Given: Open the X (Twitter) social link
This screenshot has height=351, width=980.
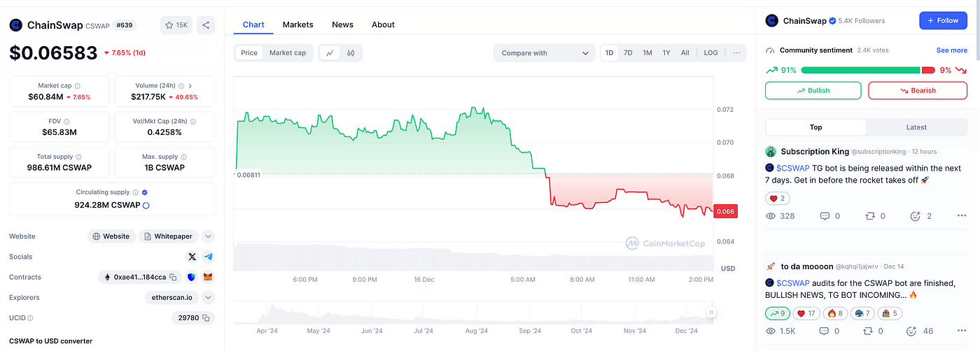Looking at the screenshot, I should pos(192,257).
